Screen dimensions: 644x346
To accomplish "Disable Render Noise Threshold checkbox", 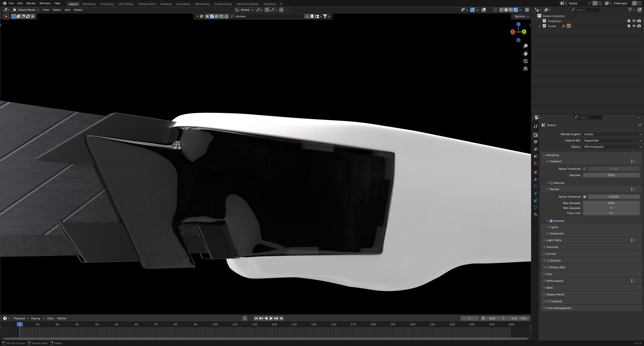I will tap(585, 197).
